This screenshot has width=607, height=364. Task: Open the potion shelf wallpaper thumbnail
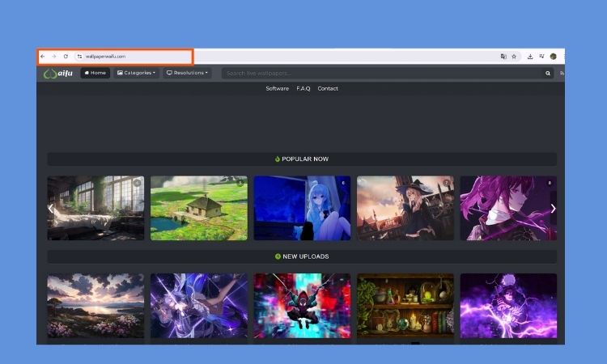(405, 306)
